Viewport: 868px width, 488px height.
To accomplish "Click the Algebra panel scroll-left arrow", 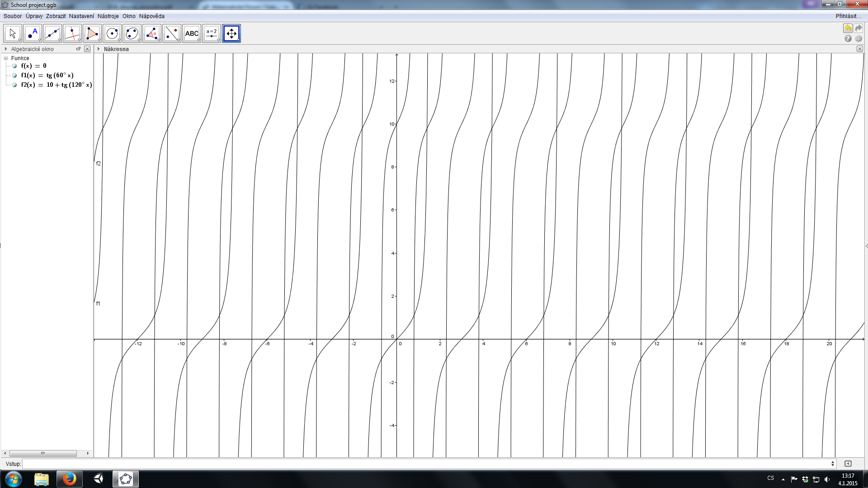I will 5,453.
